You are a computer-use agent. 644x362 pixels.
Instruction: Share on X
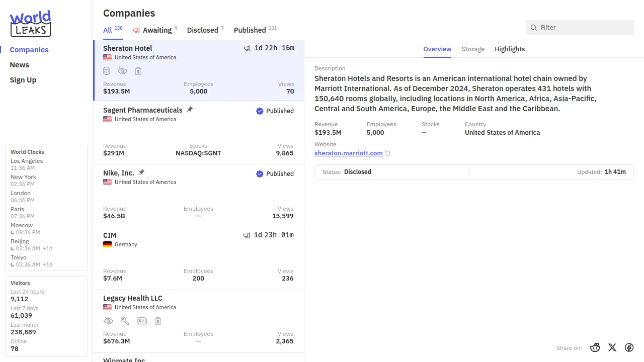click(x=612, y=347)
